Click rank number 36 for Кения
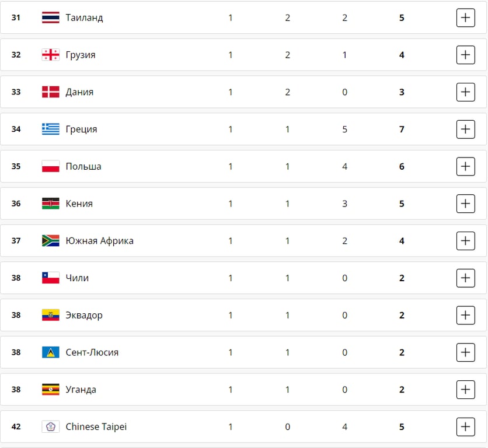Screen dimensions: 488x448 point(16,204)
